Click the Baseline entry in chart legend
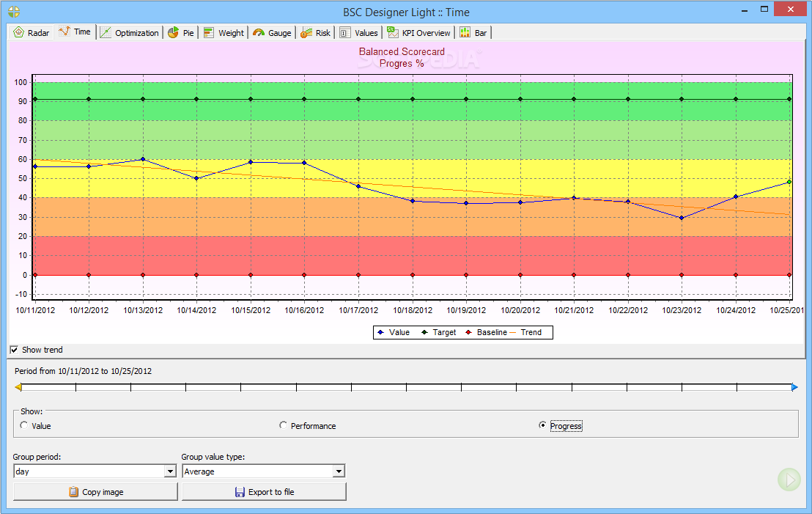This screenshot has width=812, height=514. [486, 332]
